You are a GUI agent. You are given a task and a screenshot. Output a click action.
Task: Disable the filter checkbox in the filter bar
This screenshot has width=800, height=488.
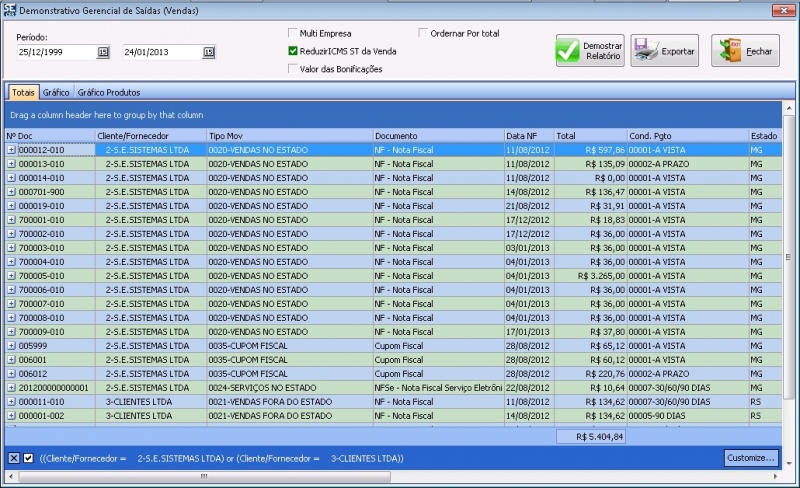(x=28, y=458)
